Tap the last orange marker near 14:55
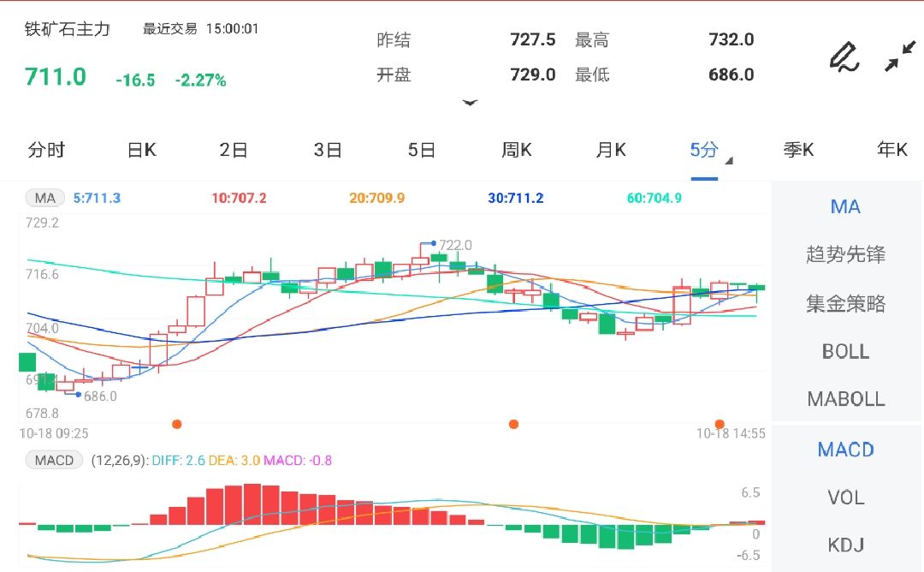Viewport: 924px width, 572px height. click(x=720, y=424)
